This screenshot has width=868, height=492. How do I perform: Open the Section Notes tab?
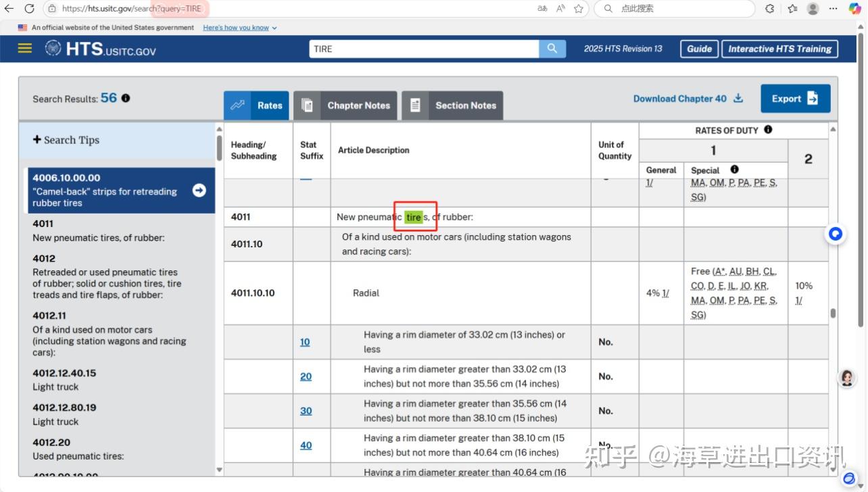click(x=452, y=105)
